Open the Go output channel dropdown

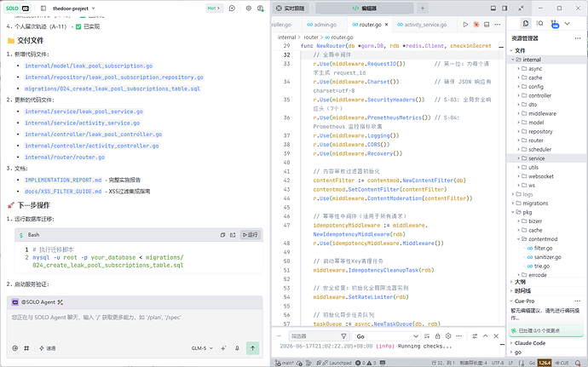386,336
